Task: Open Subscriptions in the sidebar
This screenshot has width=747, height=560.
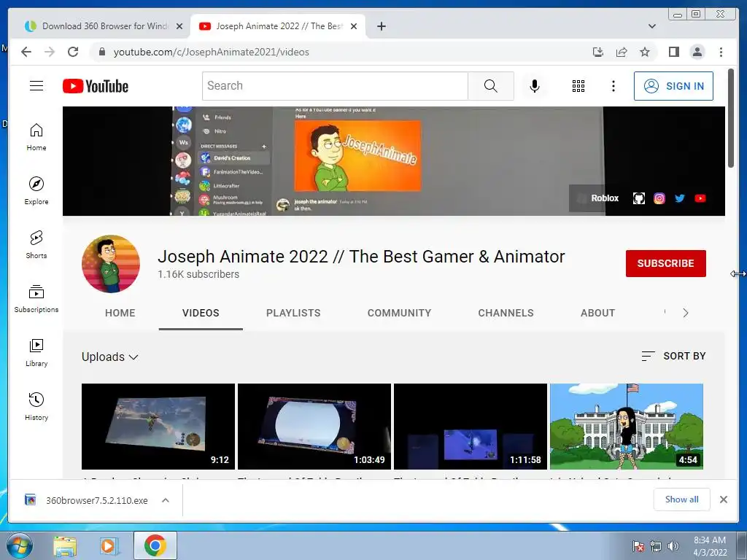Action: (x=36, y=298)
